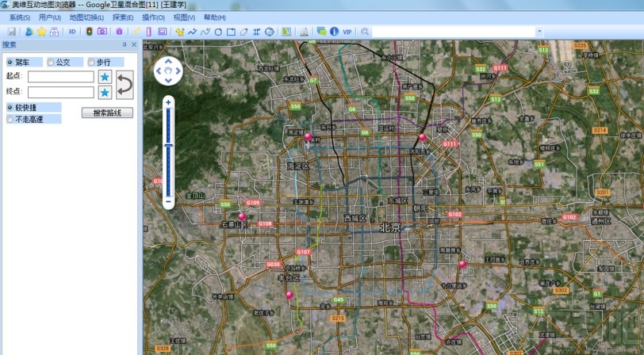644x355 pixels.
Task: Click the 西城区 map label
Action: pos(355,219)
